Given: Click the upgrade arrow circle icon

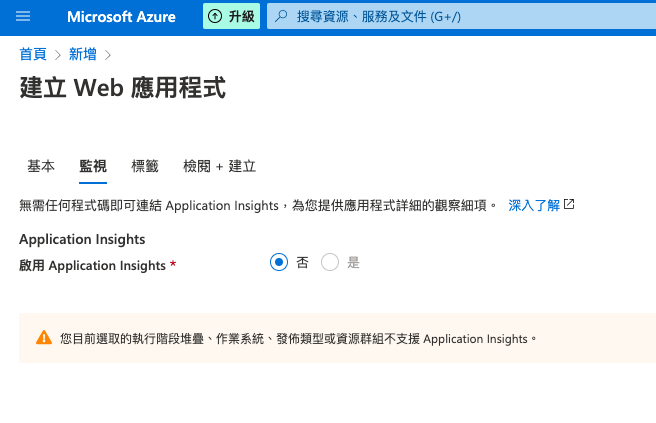Looking at the screenshot, I should [215, 16].
